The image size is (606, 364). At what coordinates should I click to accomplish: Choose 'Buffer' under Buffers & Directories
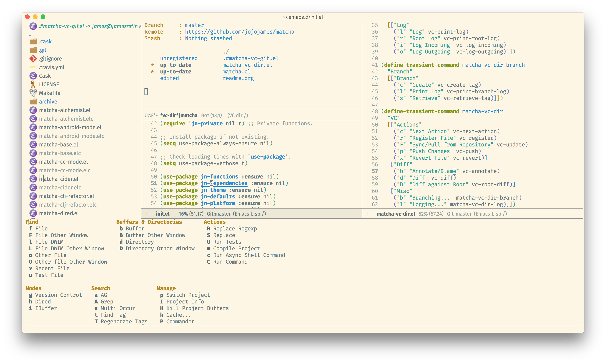(x=135, y=228)
